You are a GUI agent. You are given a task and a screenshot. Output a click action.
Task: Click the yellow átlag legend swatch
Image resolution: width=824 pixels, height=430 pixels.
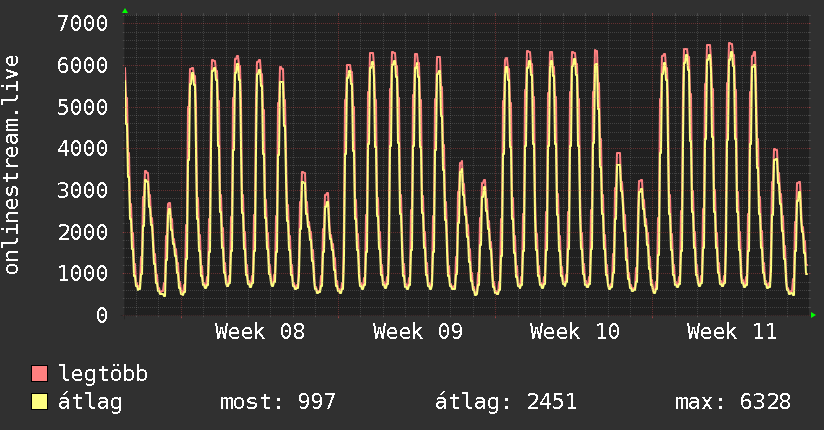pyautogui.click(x=39, y=401)
